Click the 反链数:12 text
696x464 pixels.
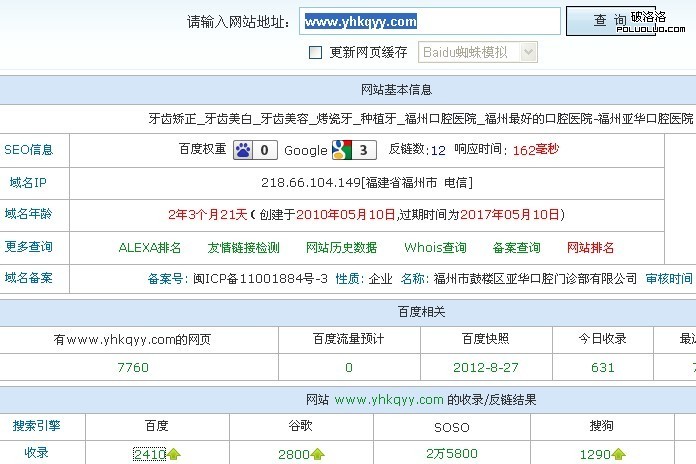click(417, 150)
